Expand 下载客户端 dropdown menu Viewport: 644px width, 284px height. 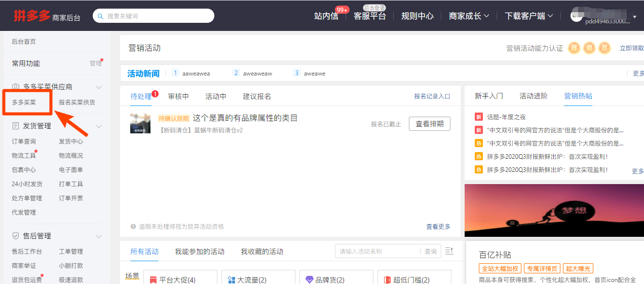pos(529,16)
